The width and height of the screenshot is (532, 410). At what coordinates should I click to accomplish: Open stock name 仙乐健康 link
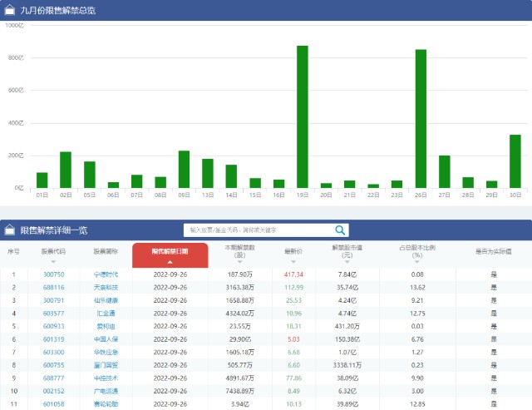106,300
